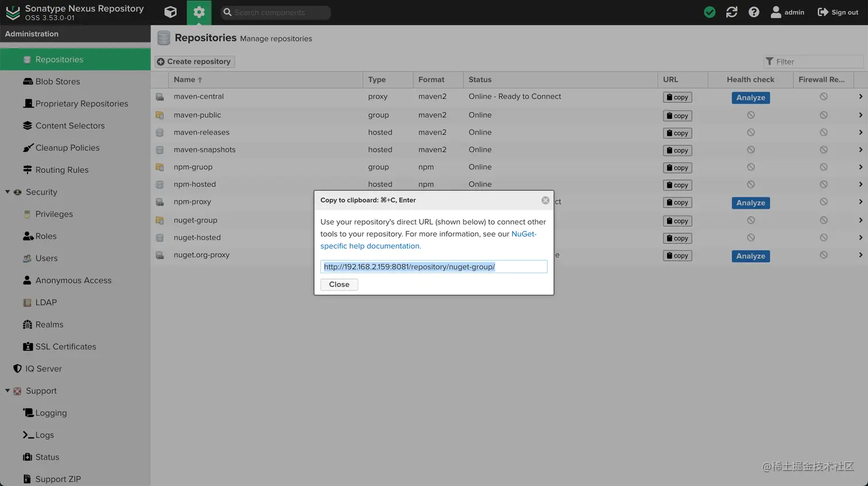Screen dimensions: 868x486
Task: Sort by the Format column header
Action: [438, 80]
